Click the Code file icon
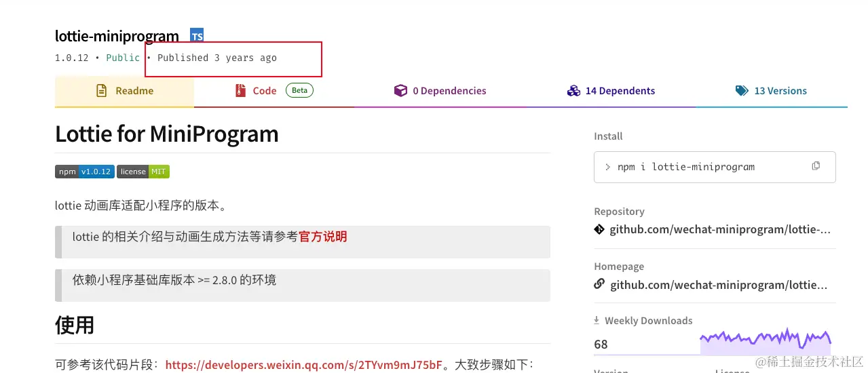Viewport: 868px width, 373px height. pyautogui.click(x=240, y=91)
